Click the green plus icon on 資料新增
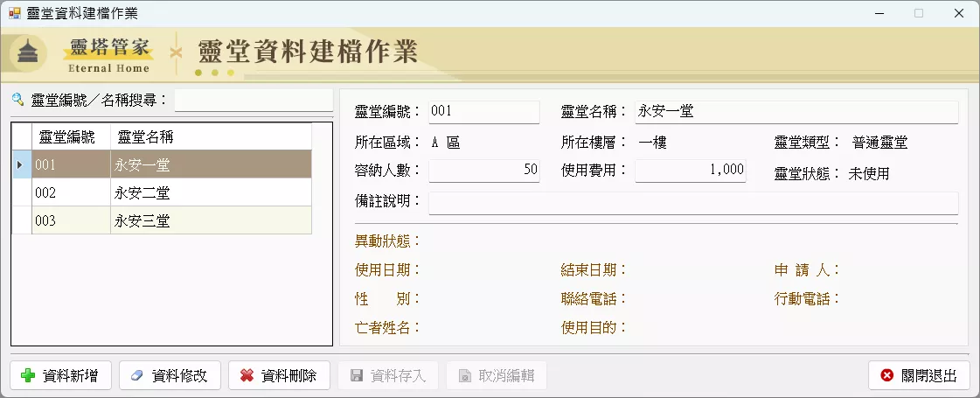The image size is (980, 398). pyautogui.click(x=28, y=375)
